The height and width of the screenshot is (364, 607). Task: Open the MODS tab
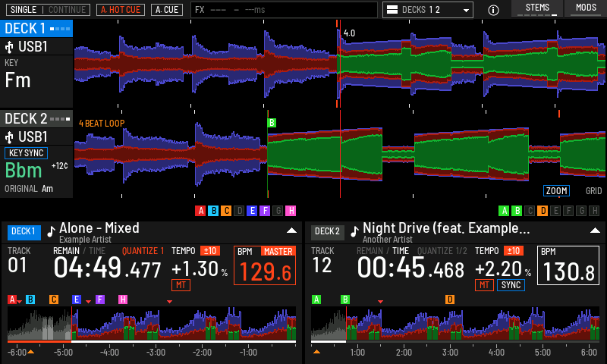(586, 8)
